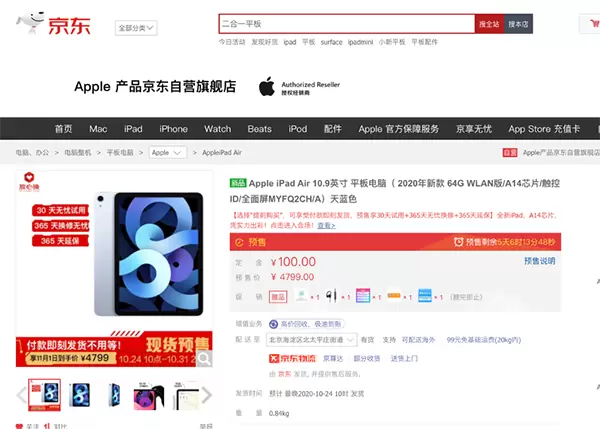Image resolution: width=600 pixels, height=429 pixels.
Task: Click the next thumbnails right arrow
Action: [x=207, y=395]
